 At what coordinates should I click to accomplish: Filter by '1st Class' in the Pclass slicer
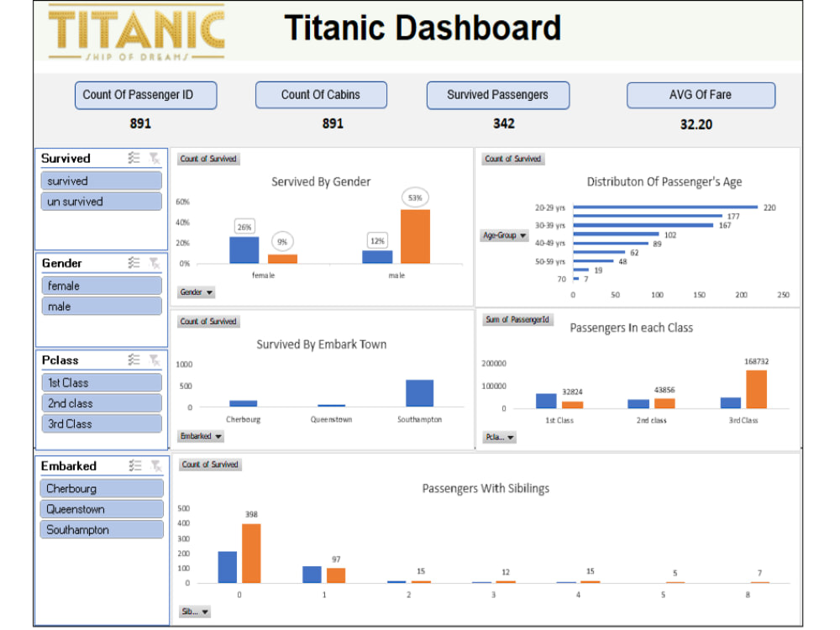click(102, 382)
